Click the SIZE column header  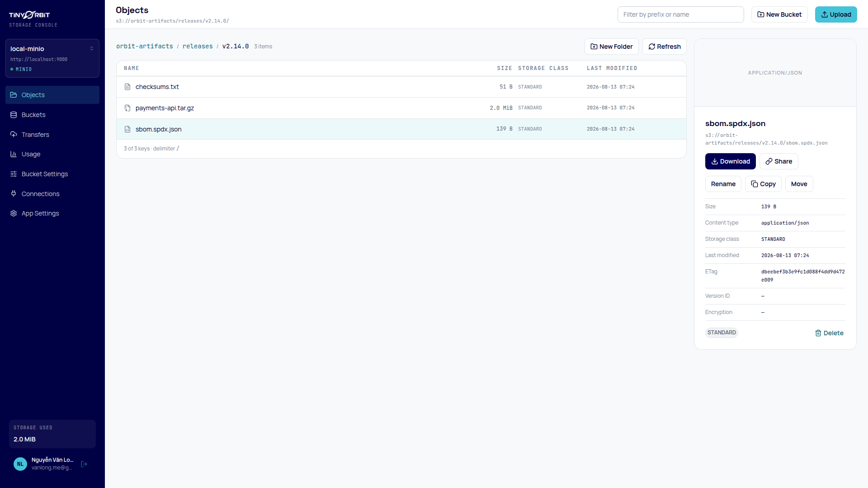pyautogui.click(x=505, y=68)
